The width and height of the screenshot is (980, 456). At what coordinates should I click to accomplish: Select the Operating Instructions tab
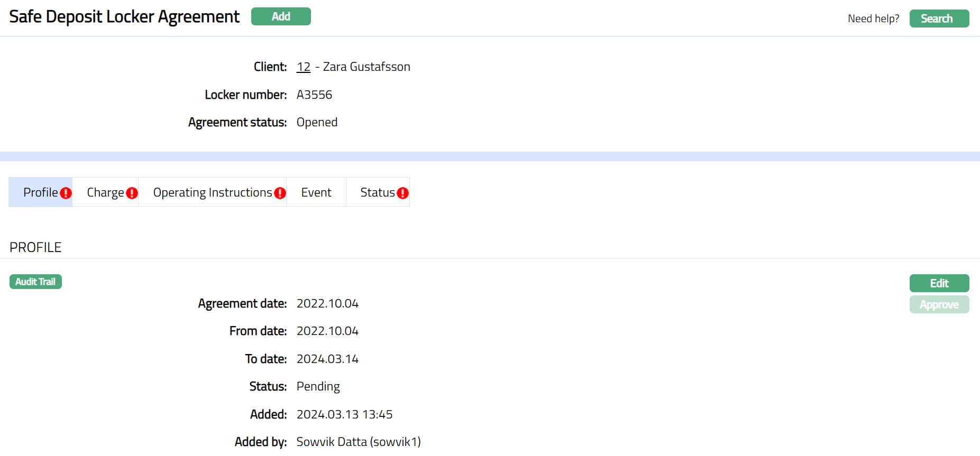click(212, 192)
